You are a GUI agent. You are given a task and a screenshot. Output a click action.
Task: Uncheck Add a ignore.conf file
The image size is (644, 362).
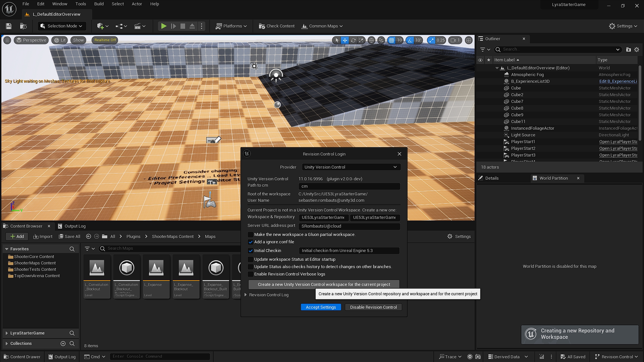(251, 242)
